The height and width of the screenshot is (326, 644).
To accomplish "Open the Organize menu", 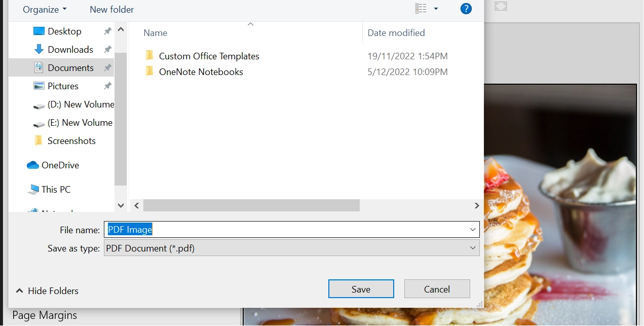I will (45, 9).
